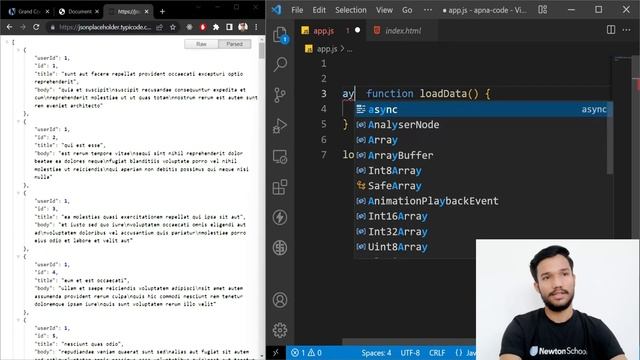The height and width of the screenshot is (360, 640).
Task: Open the Source Control view
Action: (280, 95)
